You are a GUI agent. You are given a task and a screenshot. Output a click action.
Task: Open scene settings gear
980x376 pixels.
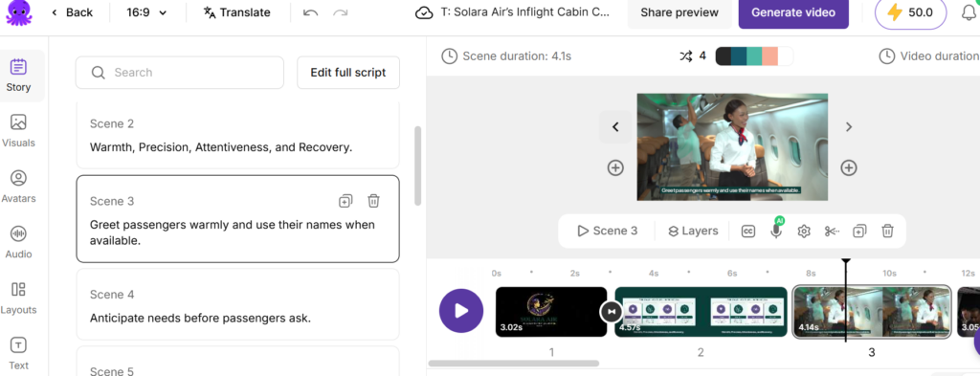(804, 232)
